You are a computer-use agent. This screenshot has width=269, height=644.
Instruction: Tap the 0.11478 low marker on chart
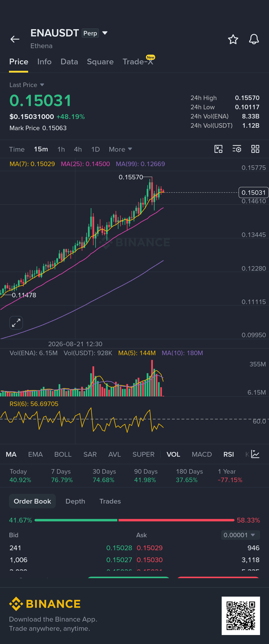point(24,295)
